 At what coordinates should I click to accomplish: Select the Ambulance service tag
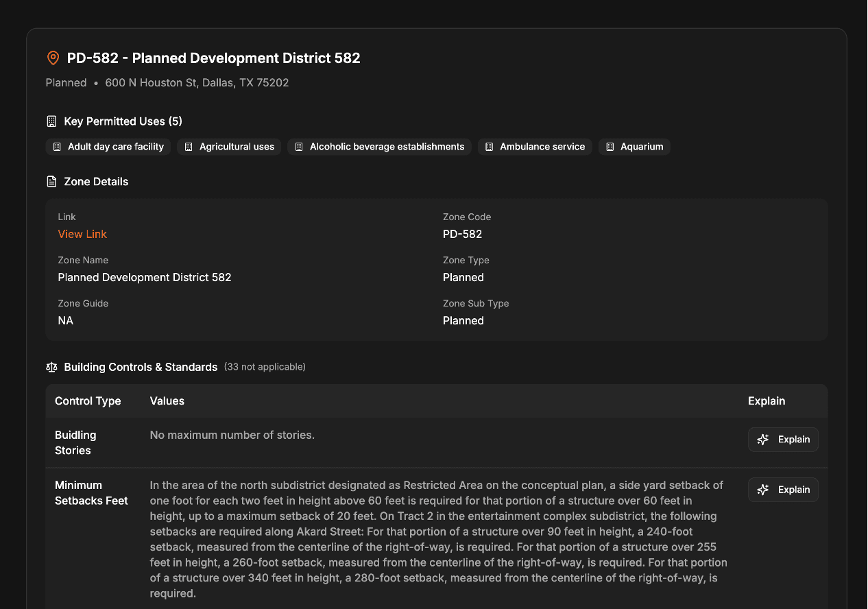pyautogui.click(x=535, y=147)
